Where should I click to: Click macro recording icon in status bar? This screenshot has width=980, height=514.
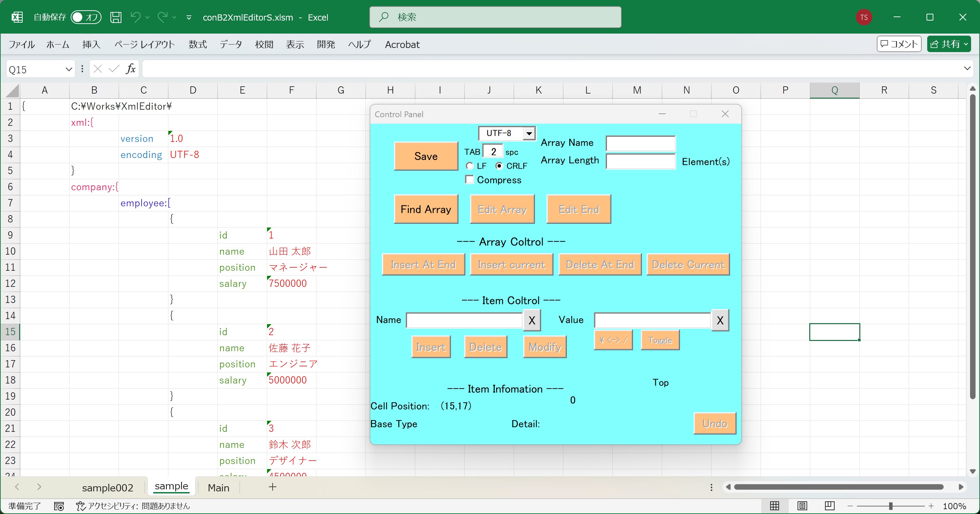[x=59, y=506]
